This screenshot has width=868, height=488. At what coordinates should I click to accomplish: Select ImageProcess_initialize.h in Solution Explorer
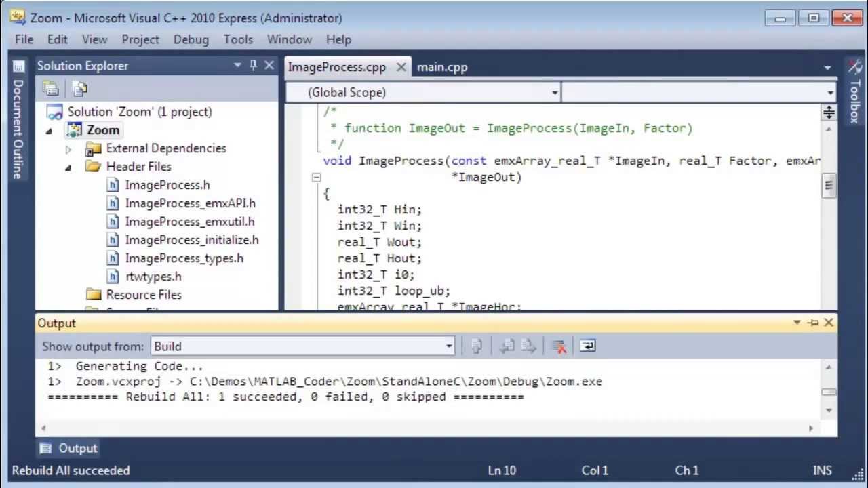192,240
